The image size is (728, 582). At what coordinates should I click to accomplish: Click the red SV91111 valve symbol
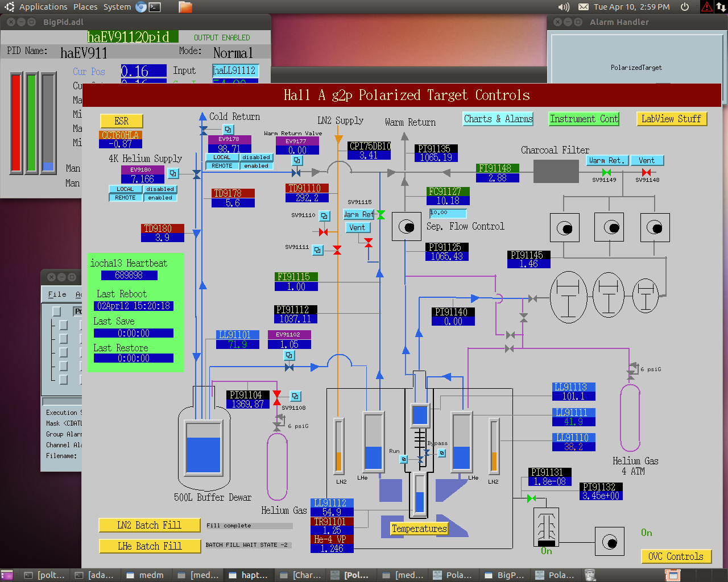(x=337, y=250)
